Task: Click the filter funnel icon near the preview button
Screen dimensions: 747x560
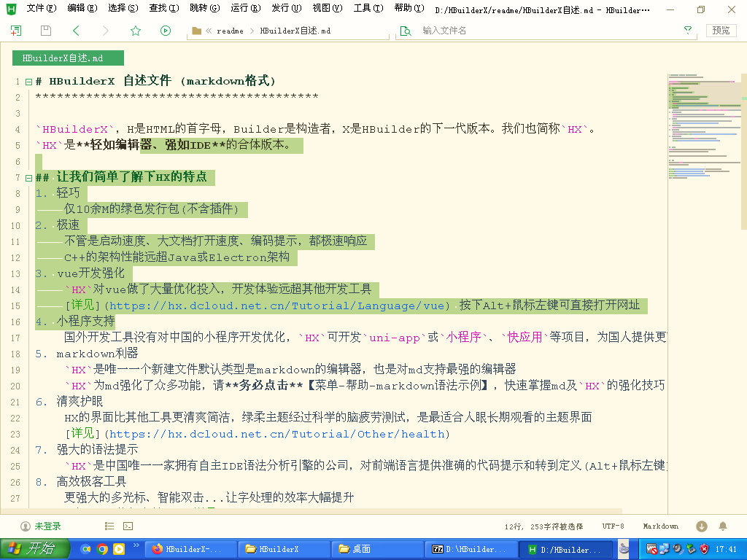Action: click(687, 31)
